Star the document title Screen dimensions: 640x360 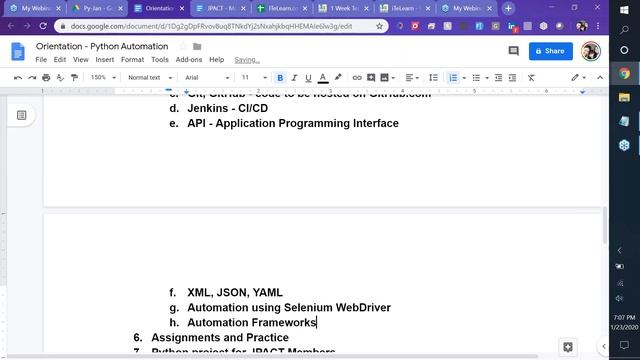coord(183,47)
